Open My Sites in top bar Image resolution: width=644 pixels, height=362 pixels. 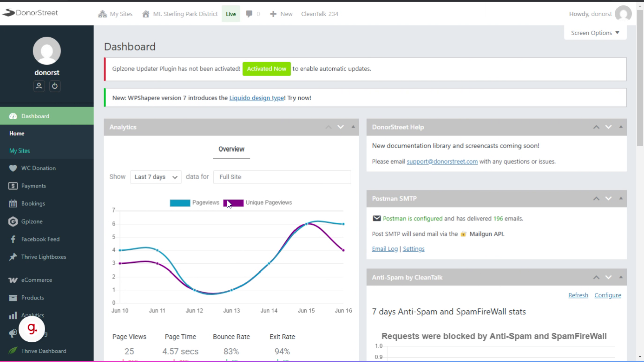pyautogui.click(x=115, y=14)
